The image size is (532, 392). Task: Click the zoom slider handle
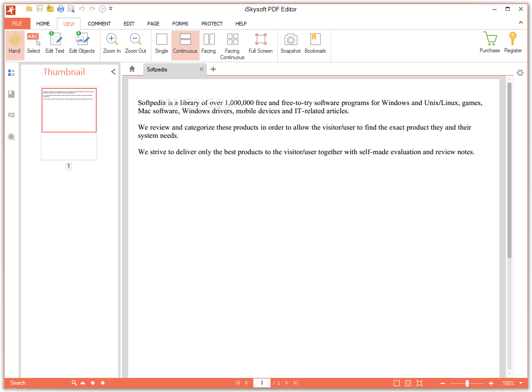[x=467, y=383]
